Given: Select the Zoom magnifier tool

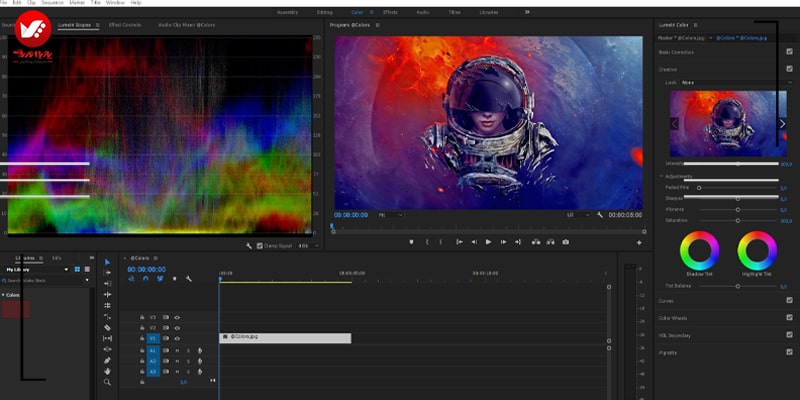Looking at the screenshot, I should (107, 382).
